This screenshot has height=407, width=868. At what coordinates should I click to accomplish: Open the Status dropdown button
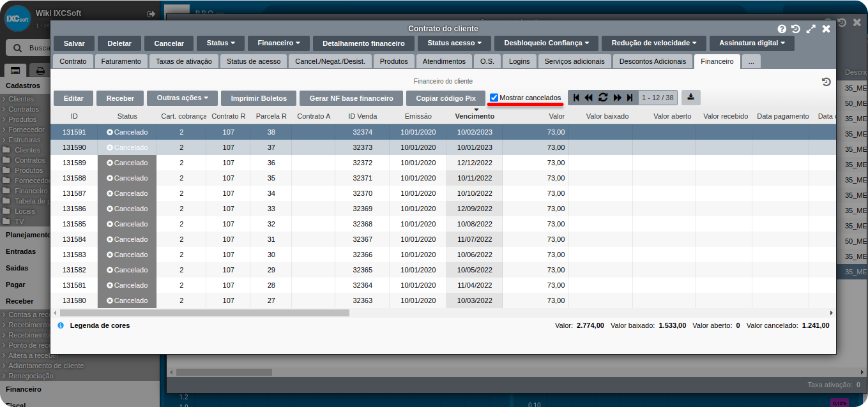point(221,43)
